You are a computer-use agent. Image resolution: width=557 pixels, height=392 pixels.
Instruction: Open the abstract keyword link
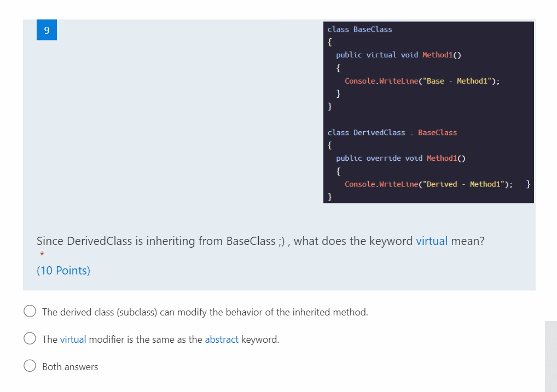[221, 339]
